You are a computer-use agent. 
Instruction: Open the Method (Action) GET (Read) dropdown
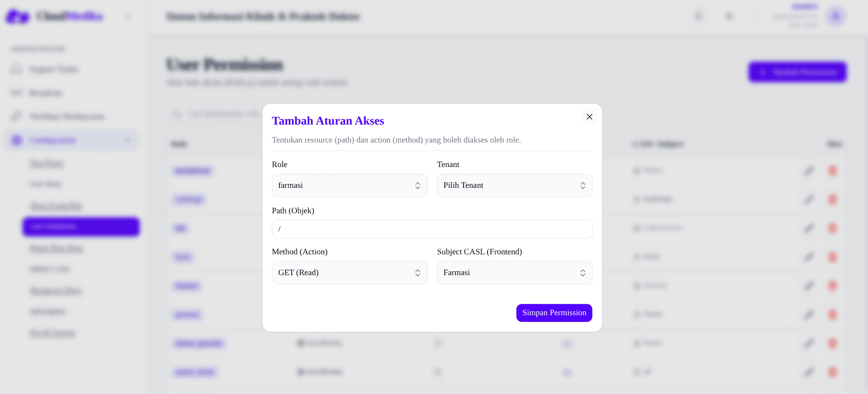pos(349,273)
